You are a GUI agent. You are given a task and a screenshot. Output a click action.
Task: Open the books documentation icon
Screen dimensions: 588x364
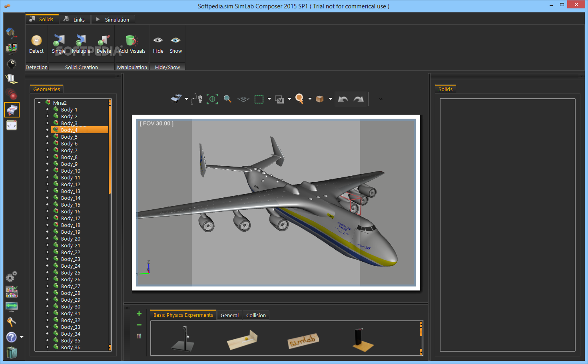[x=12, y=352]
